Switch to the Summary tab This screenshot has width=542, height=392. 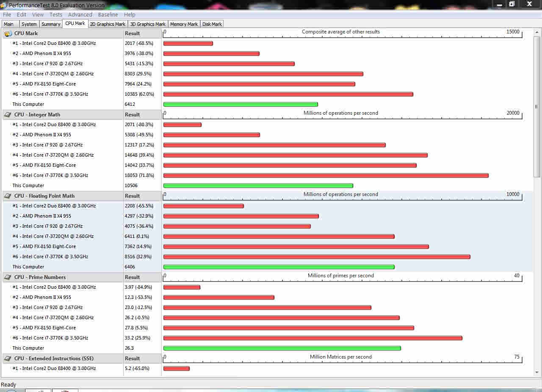pyautogui.click(x=51, y=24)
